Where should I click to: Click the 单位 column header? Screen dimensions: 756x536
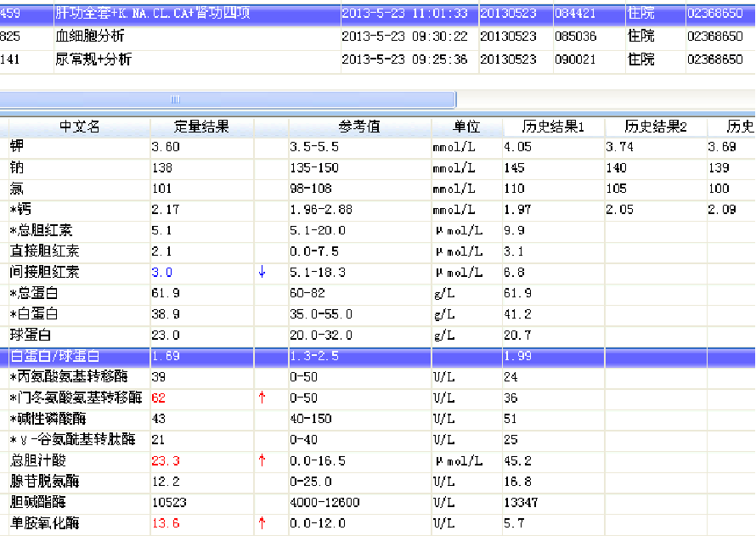tap(466, 127)
